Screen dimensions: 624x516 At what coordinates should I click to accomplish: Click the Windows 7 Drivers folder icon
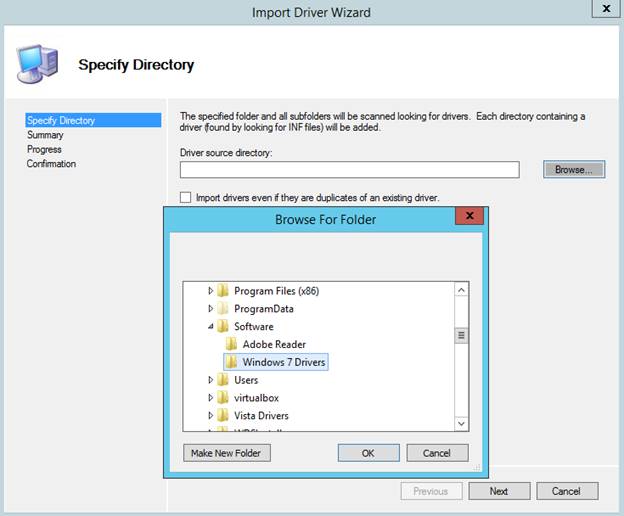[x=231, y=362]
